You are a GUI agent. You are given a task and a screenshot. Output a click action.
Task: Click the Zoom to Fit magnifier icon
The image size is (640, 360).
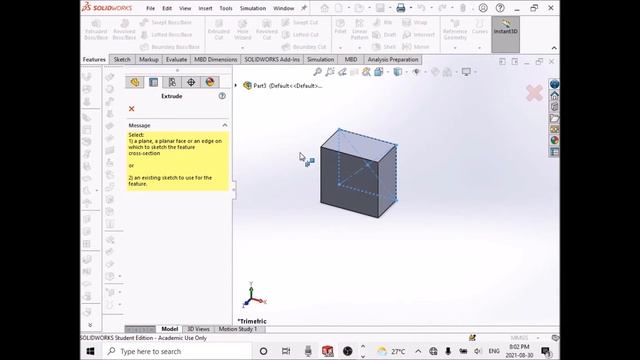click(x=318, y=72)
